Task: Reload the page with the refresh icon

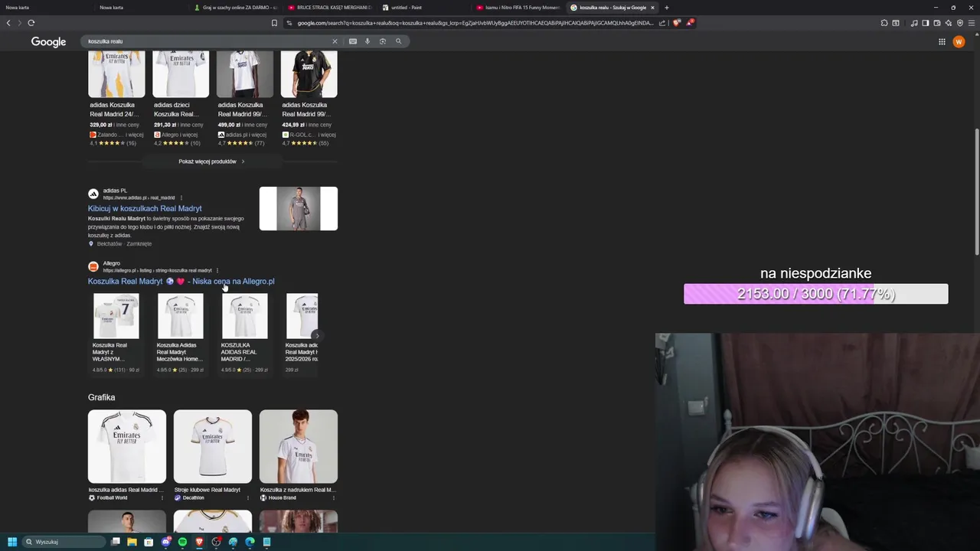Action: coord(31,23)
